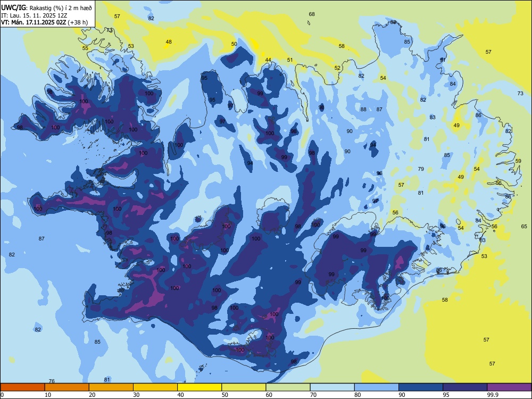The width and height of the screenshot is (532, 399).
Task: Click the 10–20 orange legend swatch
Action: [67, 387]
